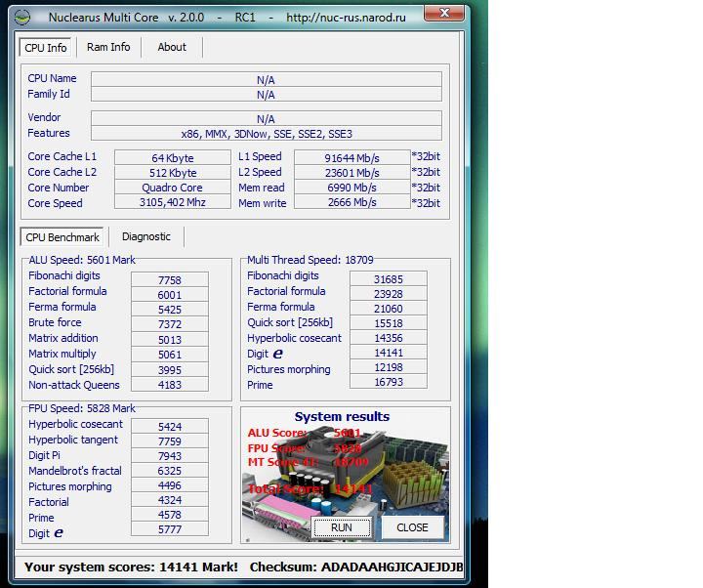Click the Core Number value Quadro Core

tap(173, 187)
